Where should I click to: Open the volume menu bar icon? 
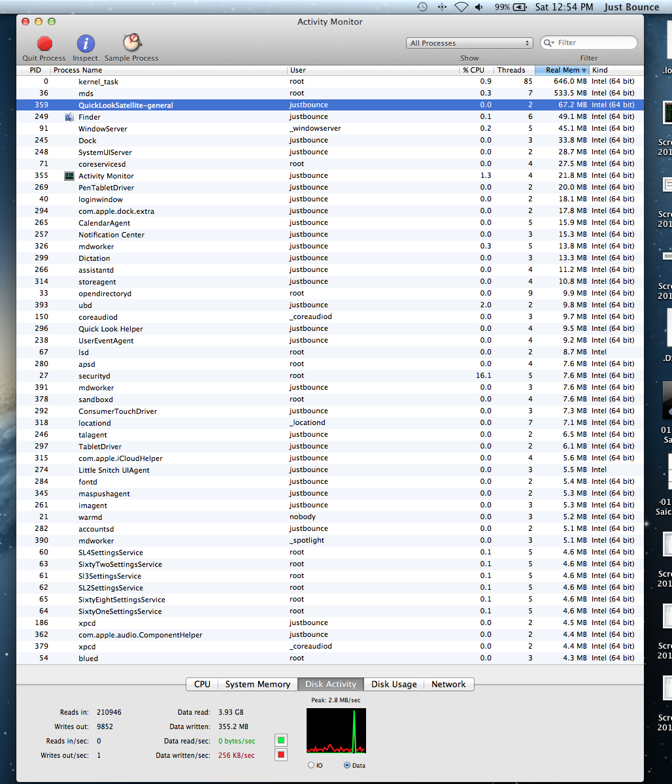(x=479, y=7)
